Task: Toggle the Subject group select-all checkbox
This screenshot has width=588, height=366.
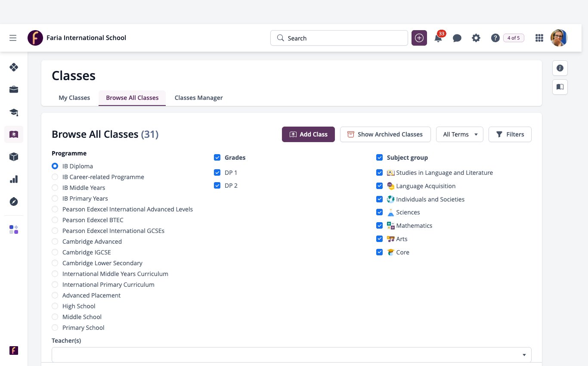Action: pos(379,158)
